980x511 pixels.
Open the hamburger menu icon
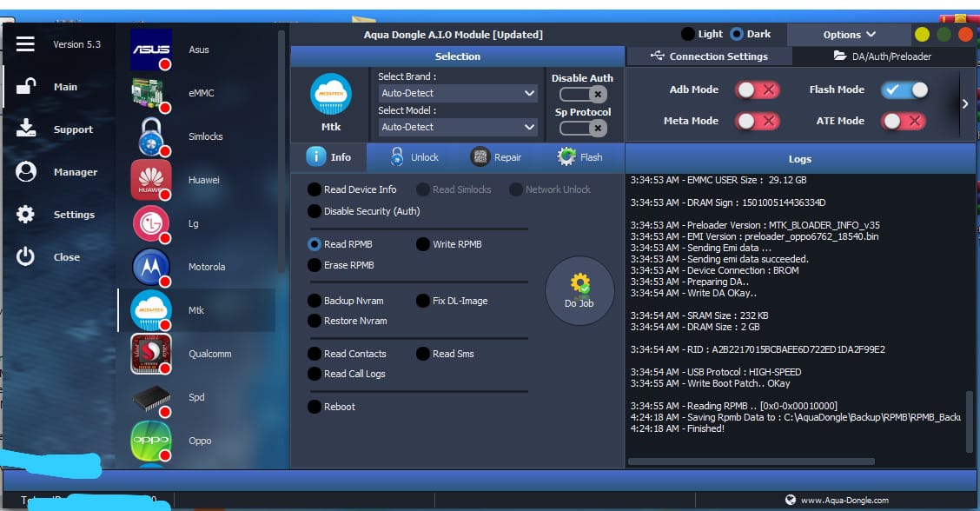[x=25, y=43]
